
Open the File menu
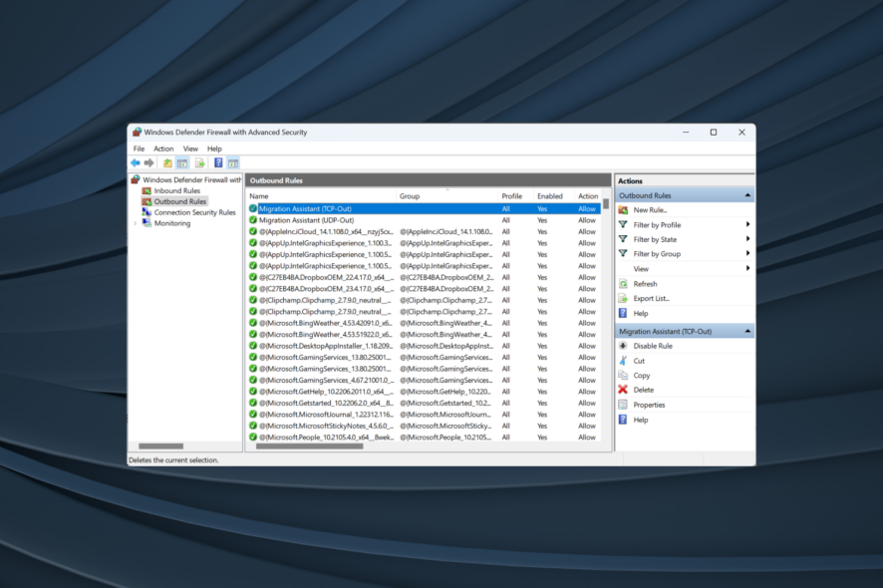139,148
